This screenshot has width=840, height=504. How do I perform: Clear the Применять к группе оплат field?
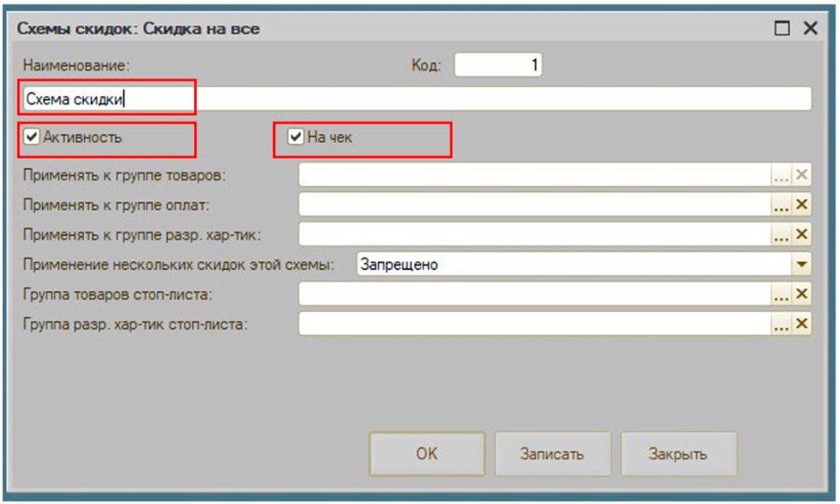802,204
